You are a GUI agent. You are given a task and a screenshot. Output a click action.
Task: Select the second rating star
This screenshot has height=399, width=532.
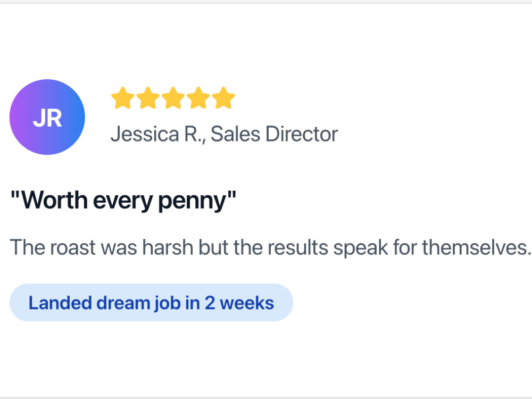point(148,98)
